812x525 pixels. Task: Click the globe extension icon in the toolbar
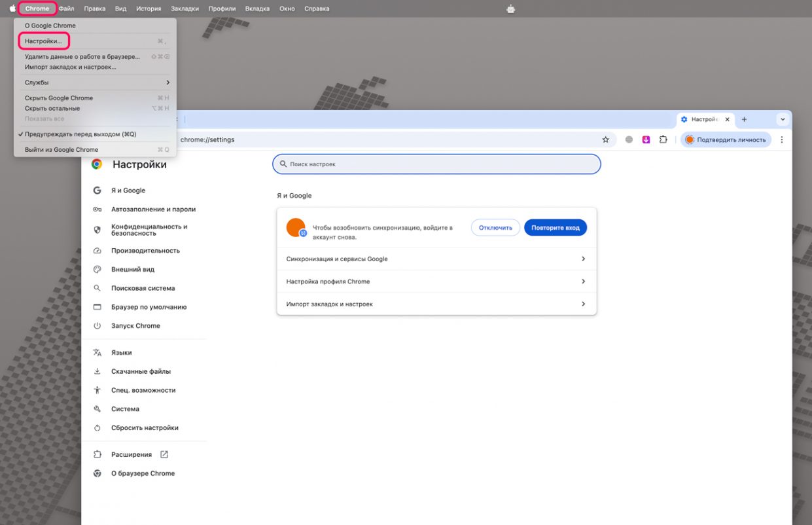click(629, 139)
